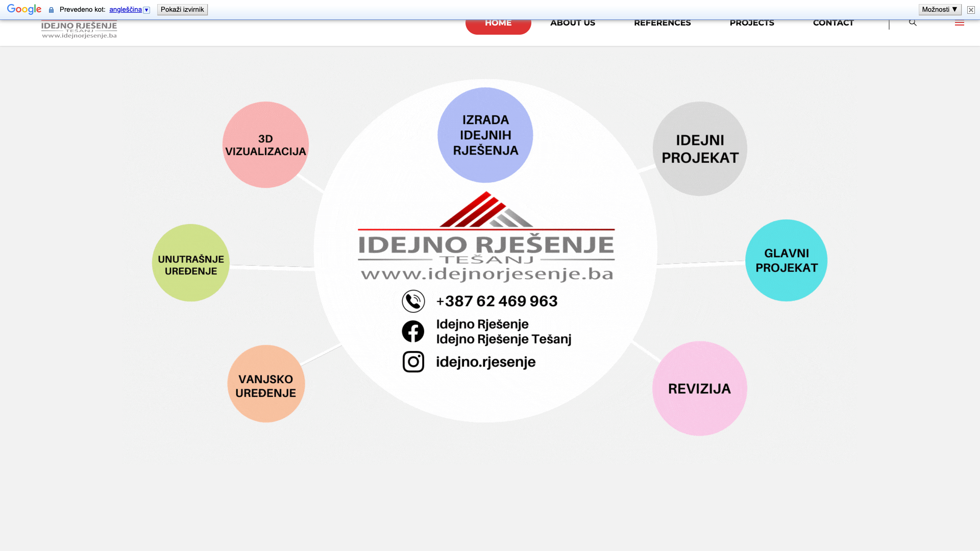This screenshot has width=980, height=551.
Task: Open the red hamburger menu icon
Action: [x=960, y=23]
